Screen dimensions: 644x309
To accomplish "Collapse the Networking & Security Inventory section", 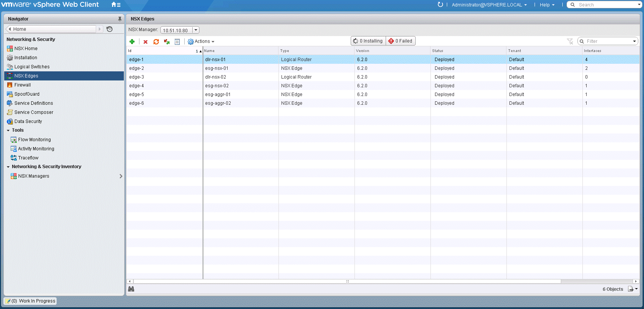I will tap(8, 167).
